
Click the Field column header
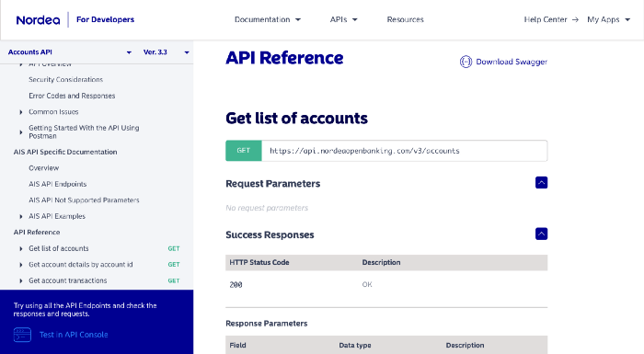(237, 346)
